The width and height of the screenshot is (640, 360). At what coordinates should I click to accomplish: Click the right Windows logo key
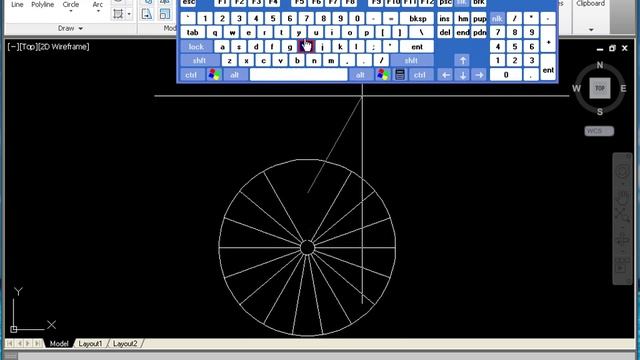pyautogui.click(x=383, y=75)
